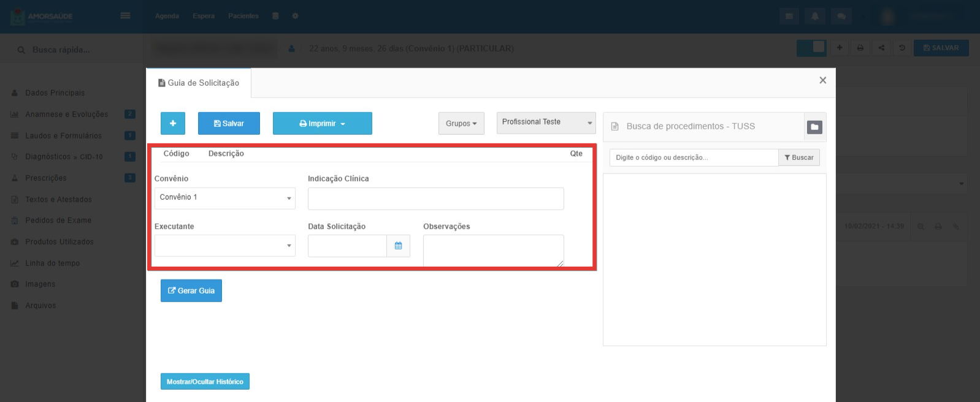980x402 pixels.
Task: Click the database icon in the top navigation
Action: [275, 16]
